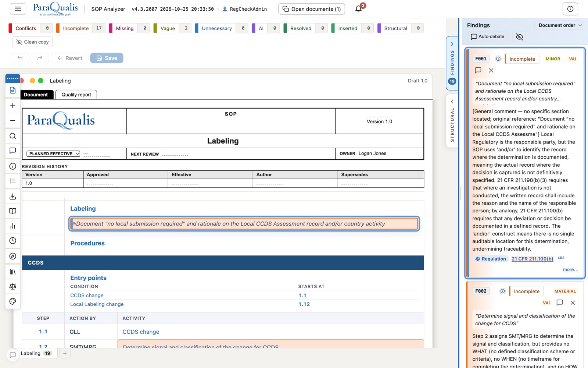Select the Labeling bottom tab

click(36, 353)
